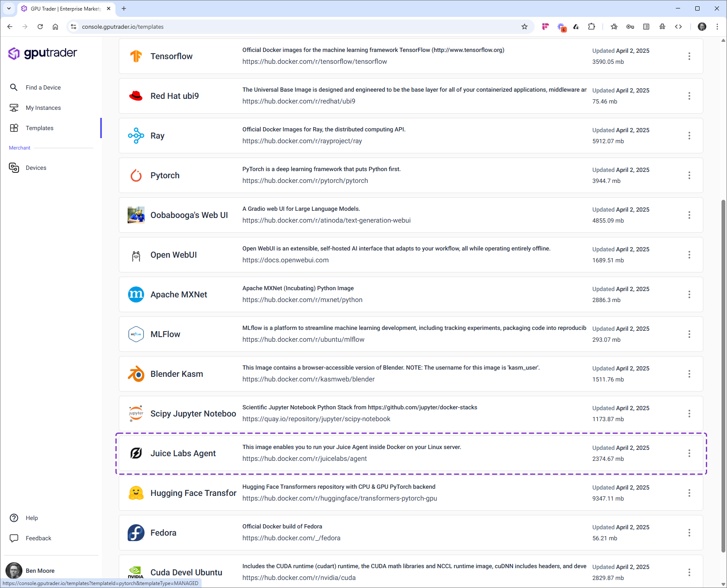Open options menu for Tensorflow

(689, 56)
